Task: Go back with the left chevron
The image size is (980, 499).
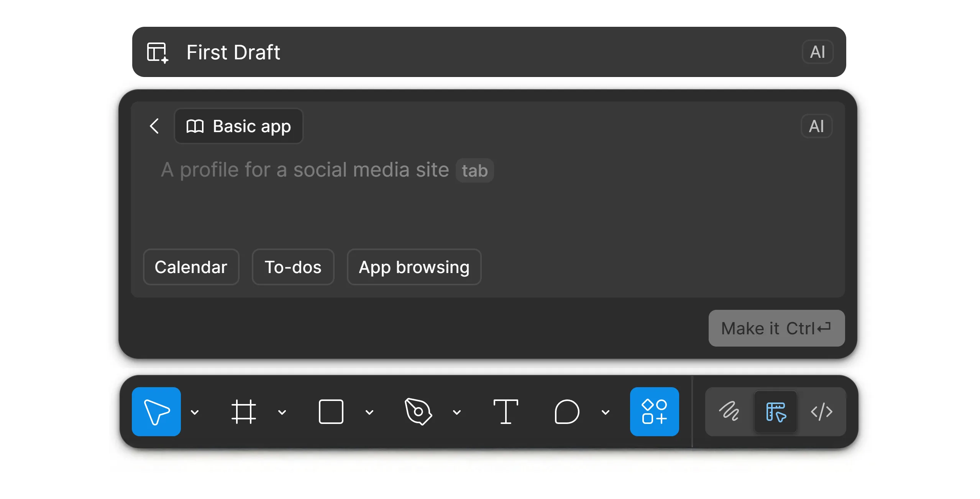Action: (154, 126)
